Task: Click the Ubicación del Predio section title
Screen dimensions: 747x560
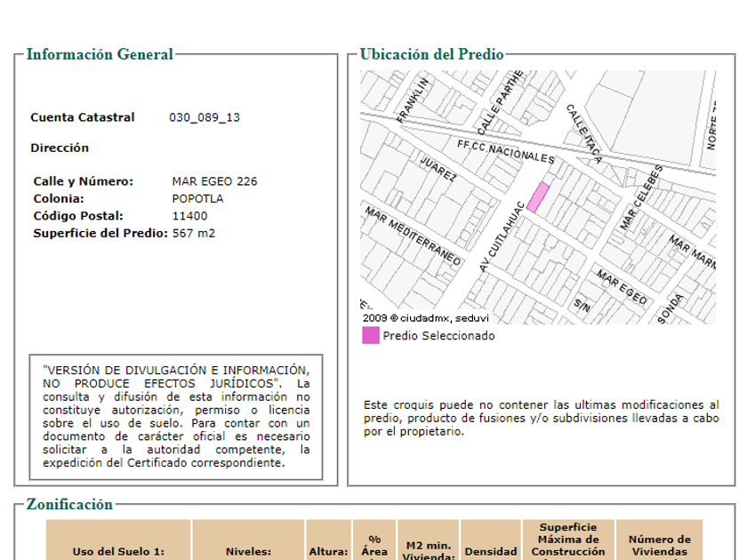Action: [x=431, y=54]
